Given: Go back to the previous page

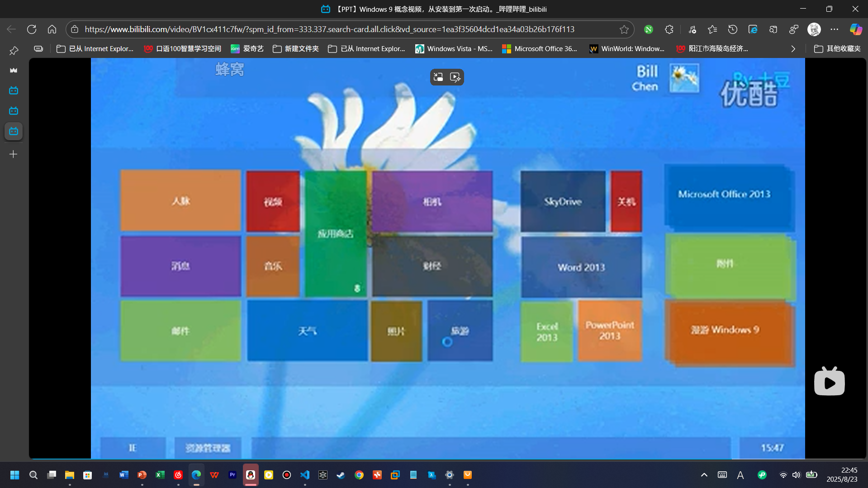Looking at the screenshot, I should [11, 29].
